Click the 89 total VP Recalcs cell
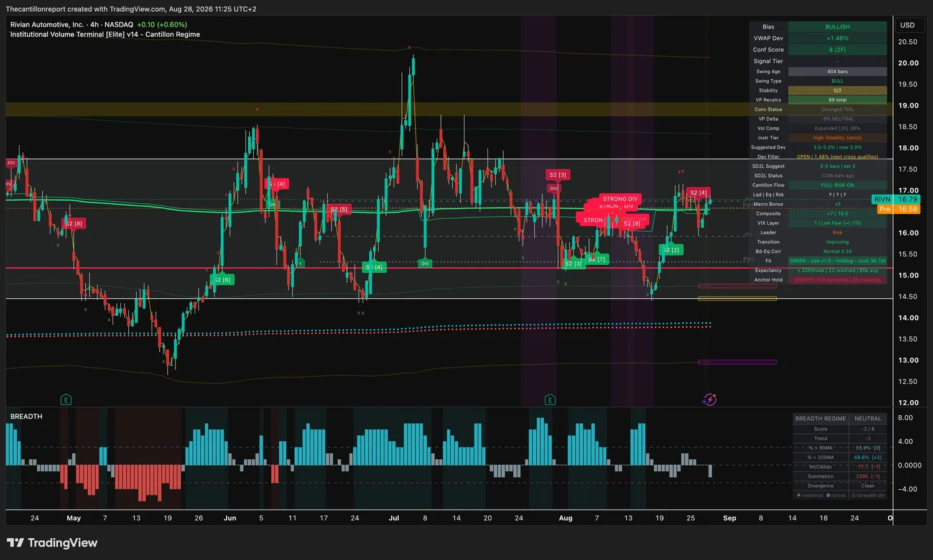The width and height of the screenshot is (933, 560). [837, 99]
